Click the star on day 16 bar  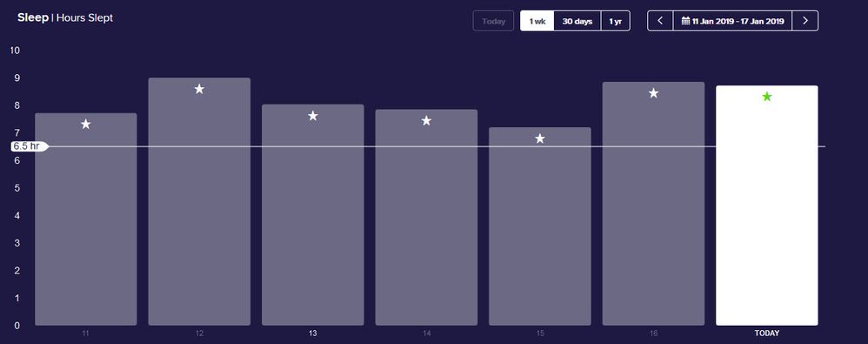(653, 93)
